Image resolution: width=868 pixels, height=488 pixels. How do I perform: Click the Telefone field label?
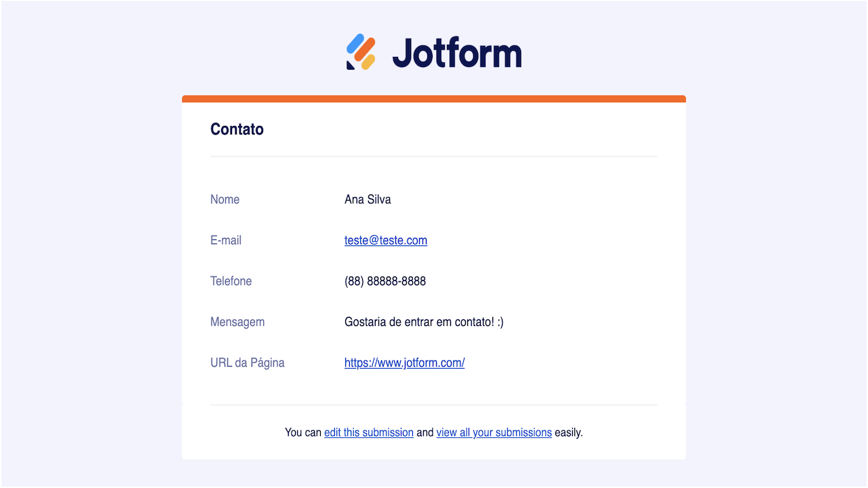click(x=231, y=281)
